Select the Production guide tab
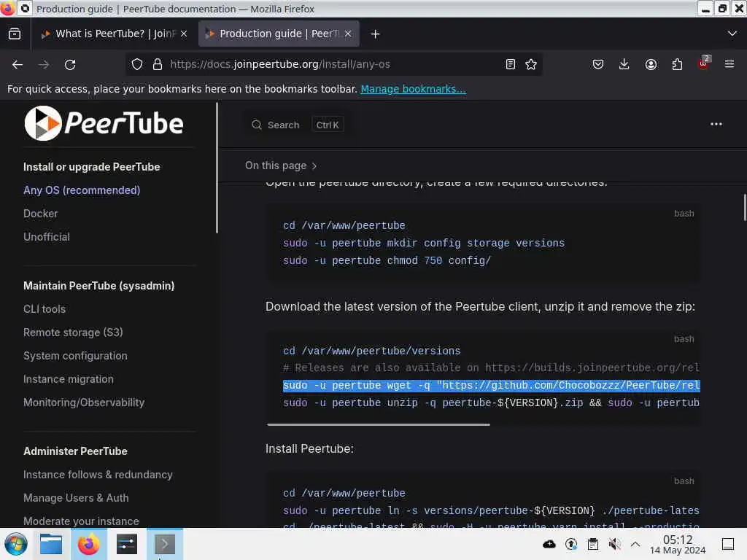Image resolution: width=747 pixels, height=560 pixels. [x=279, y=34]
